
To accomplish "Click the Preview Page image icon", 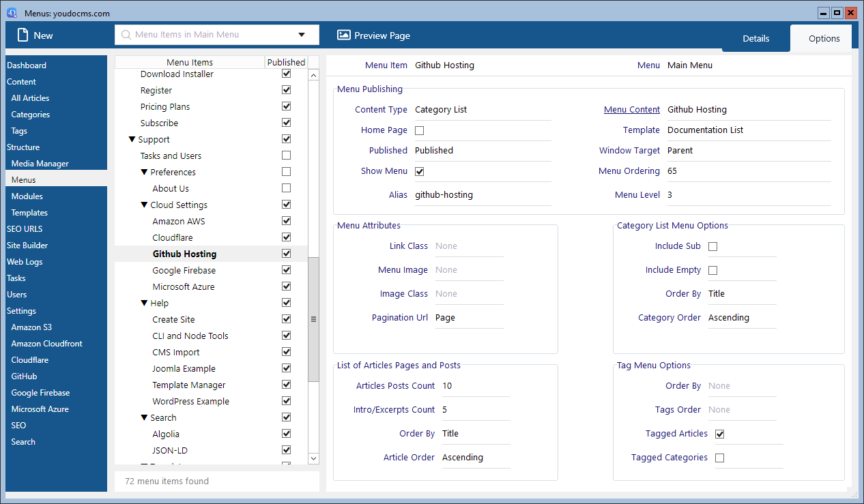I will click(344, 35).
